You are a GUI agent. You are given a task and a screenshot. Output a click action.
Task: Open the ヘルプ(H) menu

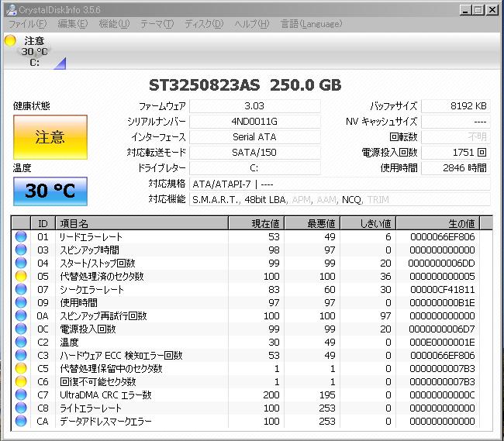click(252, 24)
